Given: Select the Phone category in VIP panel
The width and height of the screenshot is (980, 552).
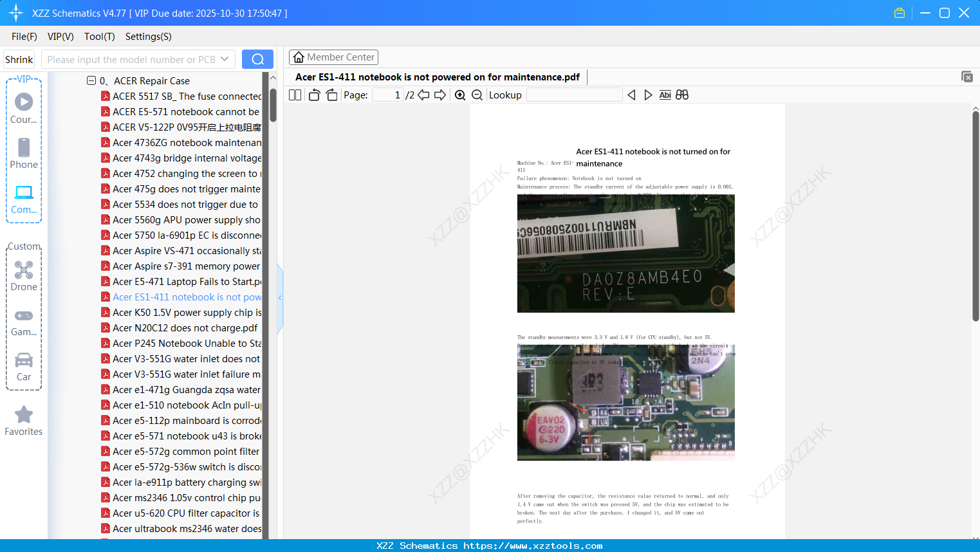Looking at the screenshot, I should pos(24,154).
